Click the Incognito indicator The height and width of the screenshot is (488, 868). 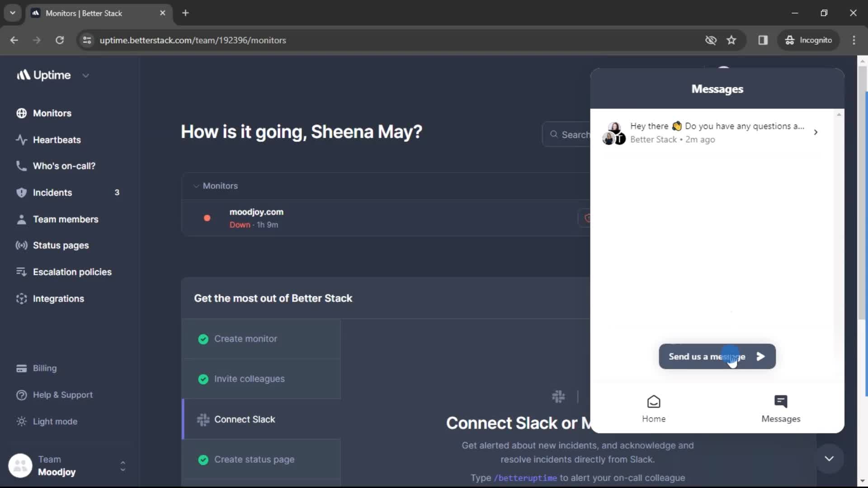tap(809, 40)
